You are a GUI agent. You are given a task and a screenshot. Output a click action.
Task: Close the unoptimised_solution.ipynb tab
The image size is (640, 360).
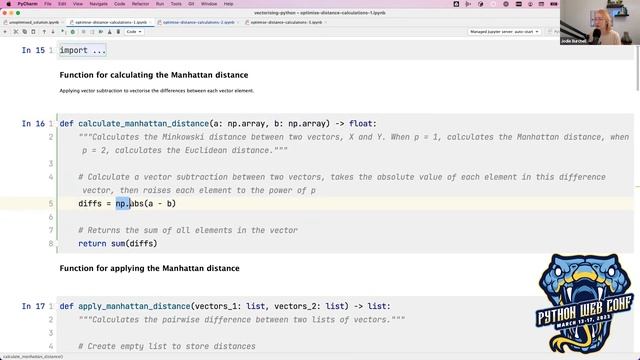pos(62,22)
